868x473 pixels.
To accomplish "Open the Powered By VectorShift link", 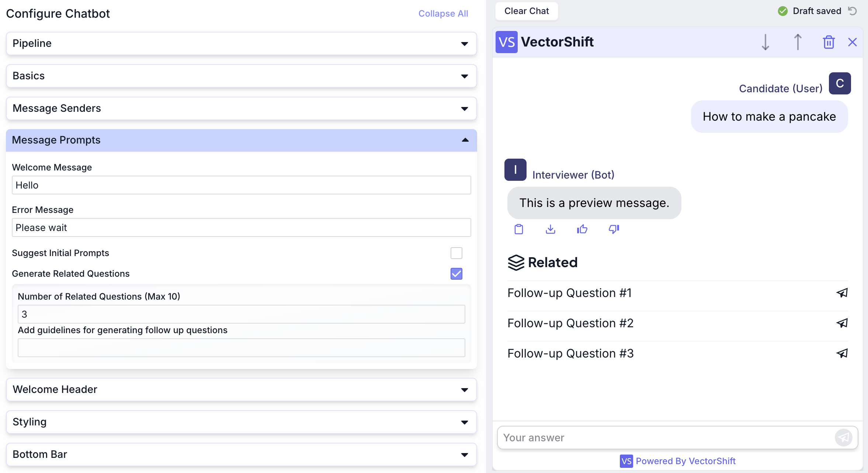I will (x=685, y=461).
